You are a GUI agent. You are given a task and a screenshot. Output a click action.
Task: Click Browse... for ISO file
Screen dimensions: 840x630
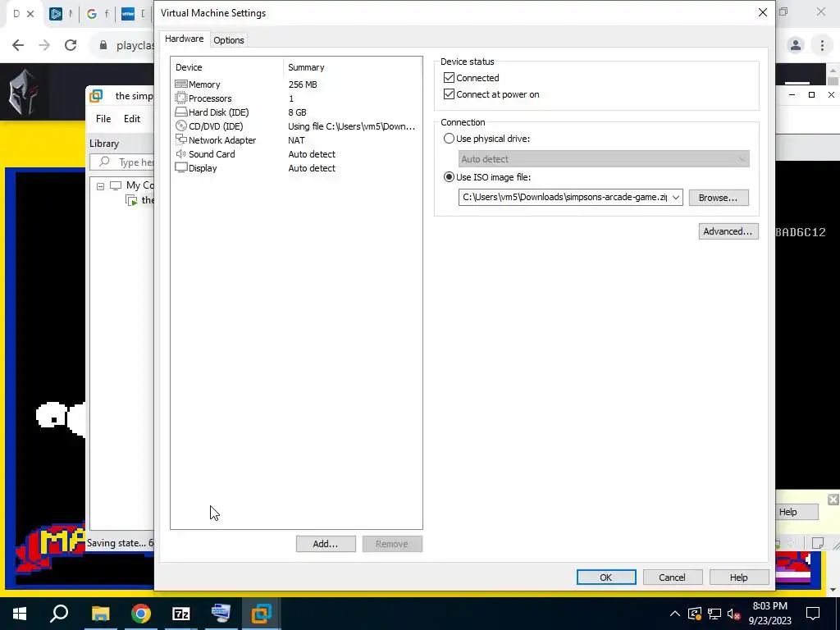[719, 198]
